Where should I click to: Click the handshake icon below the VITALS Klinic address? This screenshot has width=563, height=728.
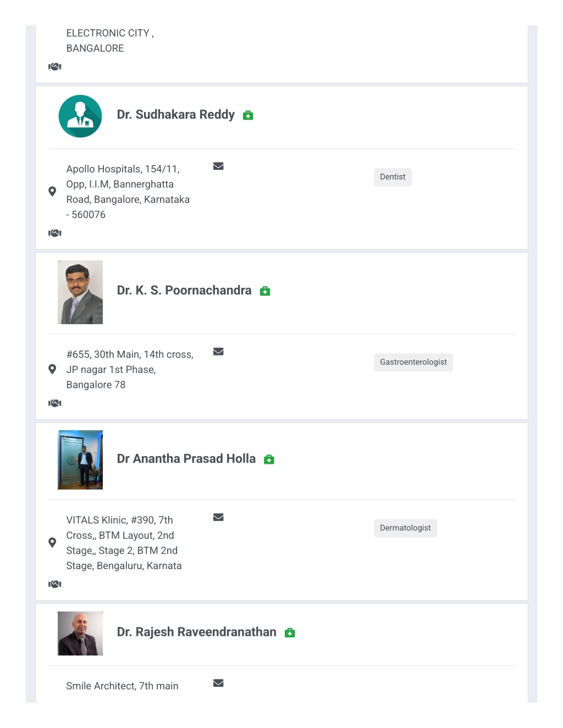point(55,584)
